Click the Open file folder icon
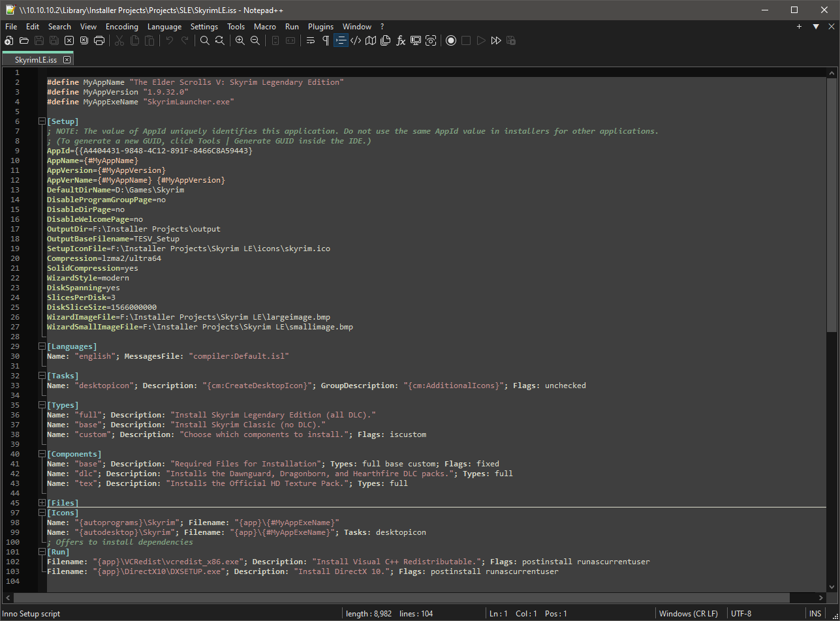The width and height of the screenshot is (840, 621). coord(24,40)
